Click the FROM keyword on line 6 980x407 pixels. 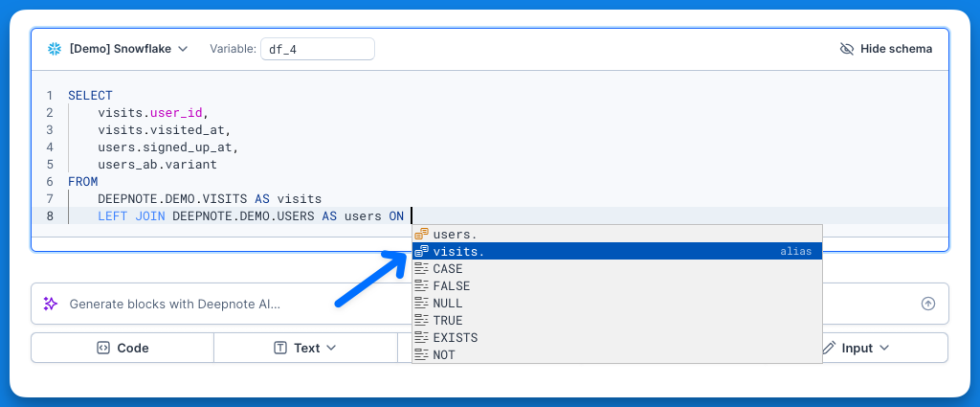[83, 182]
